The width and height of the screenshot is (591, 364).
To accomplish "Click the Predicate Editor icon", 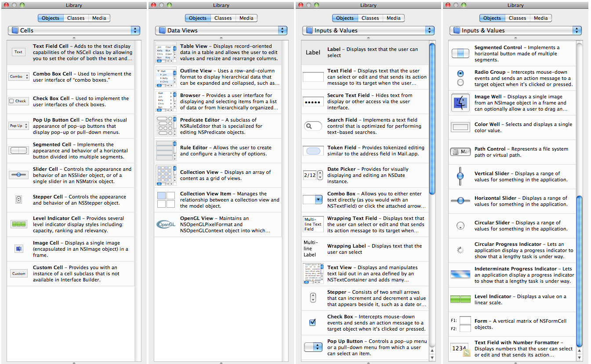I will tap(166, 126).
